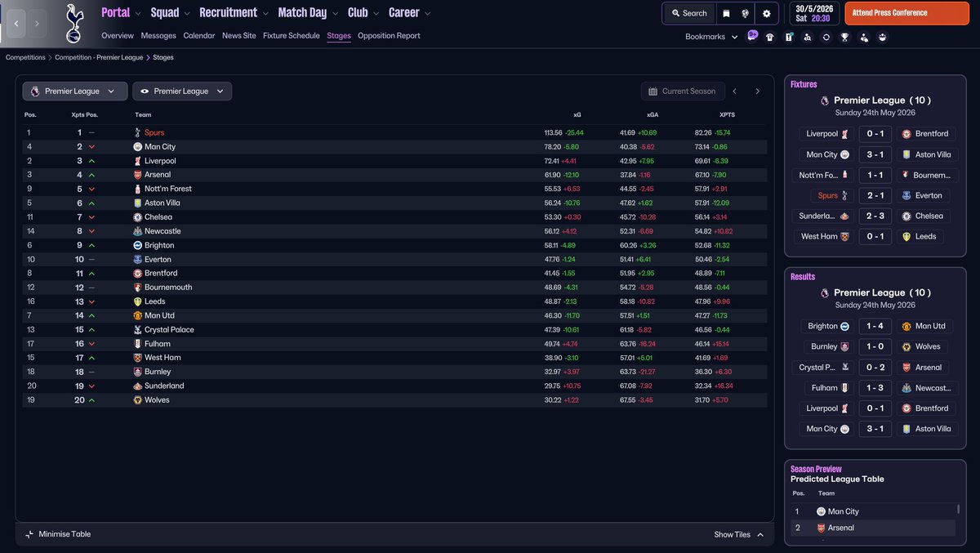Open the Club menu
The height and width of the screenshot is (553, 980).
point(363,12)
